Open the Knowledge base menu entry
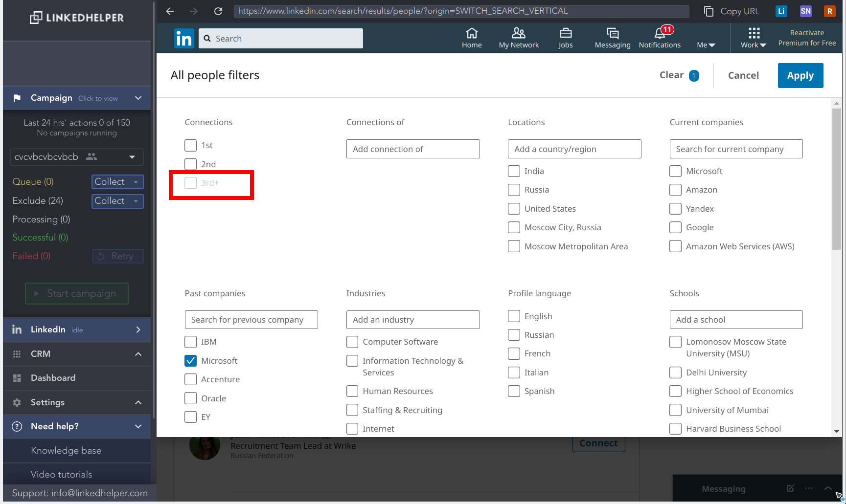The width and height of the screenshot is (846, 504). click(x=66, y=451)
